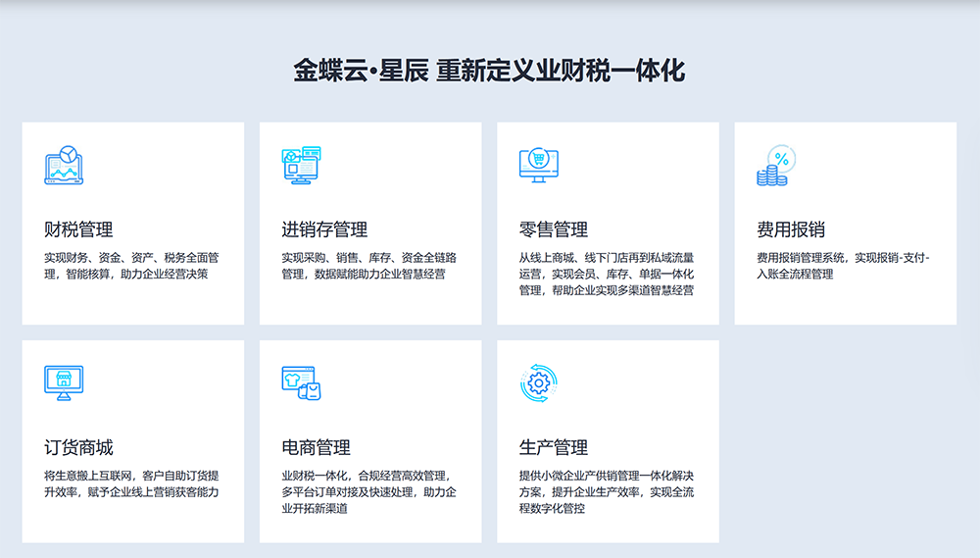
Task: Click text 实现财务、资金、资产、税务全面管理
Action: (131, 266)
